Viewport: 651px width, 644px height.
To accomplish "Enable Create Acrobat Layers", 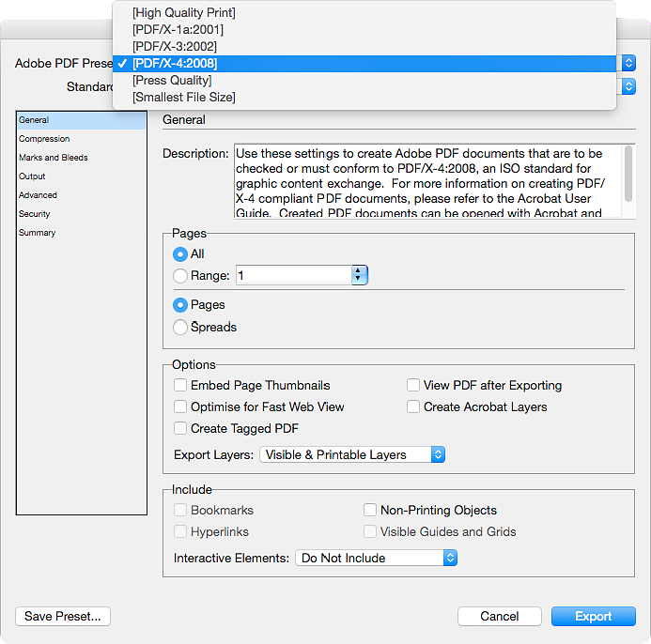I will point(413,406).
